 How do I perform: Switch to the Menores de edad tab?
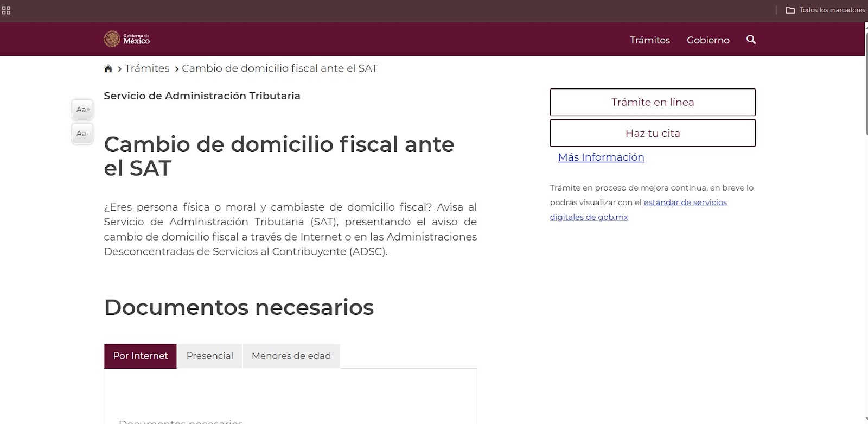pos(291,356)
